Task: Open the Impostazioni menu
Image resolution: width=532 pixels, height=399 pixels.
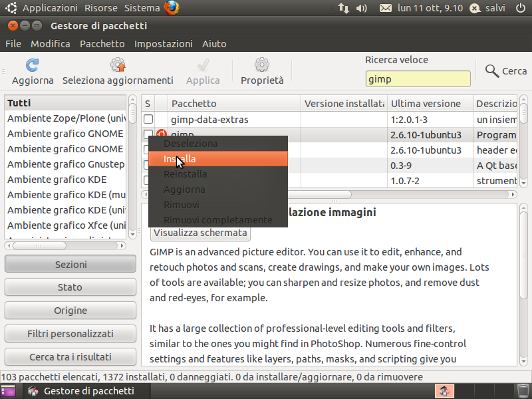Action: [x=163, y=44]
